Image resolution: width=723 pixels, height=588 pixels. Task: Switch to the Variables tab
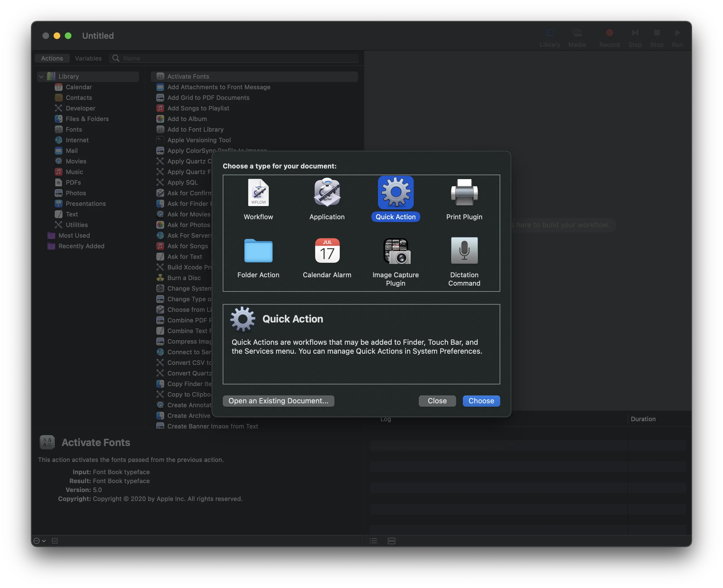[88, 58]
